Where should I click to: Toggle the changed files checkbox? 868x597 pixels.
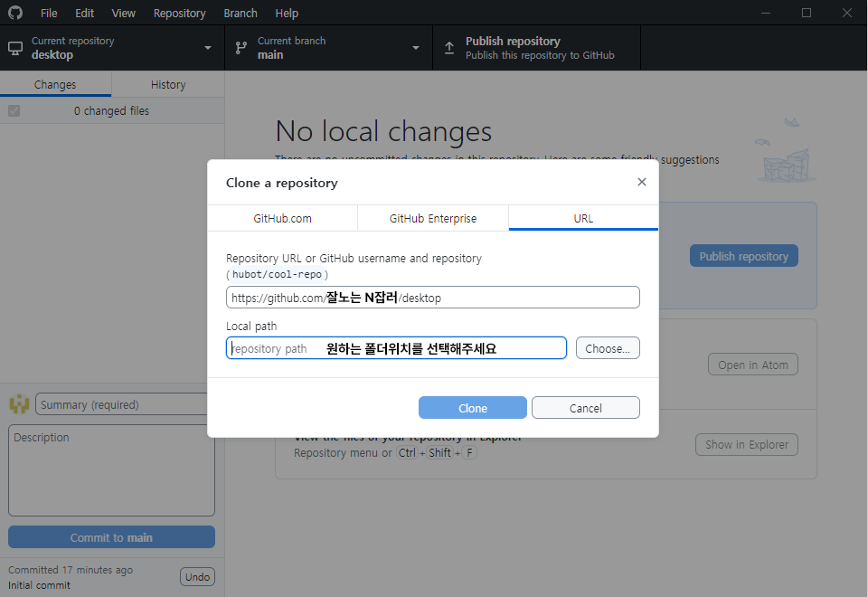pyautogui.click(x=14, y=110)
